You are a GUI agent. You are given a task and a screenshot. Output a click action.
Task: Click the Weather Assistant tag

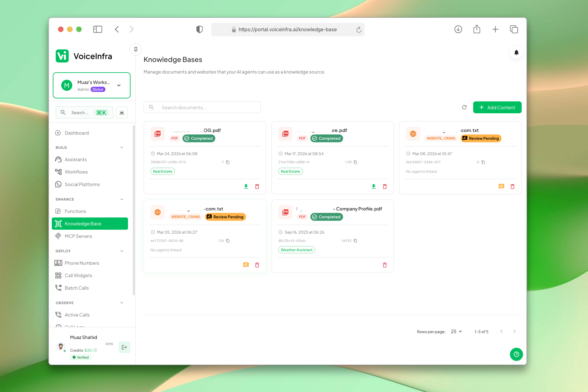[296, 250]
